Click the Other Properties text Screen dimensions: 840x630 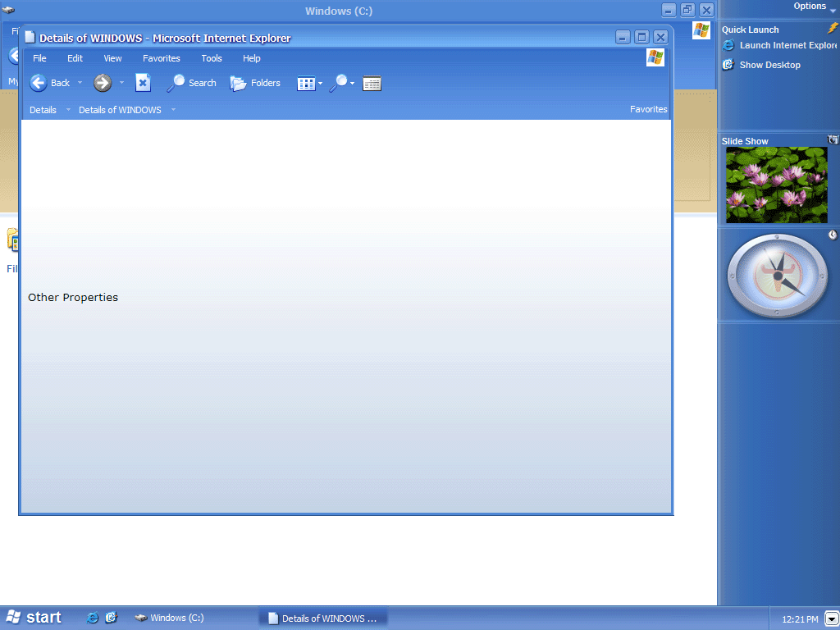tap(73, 297)
